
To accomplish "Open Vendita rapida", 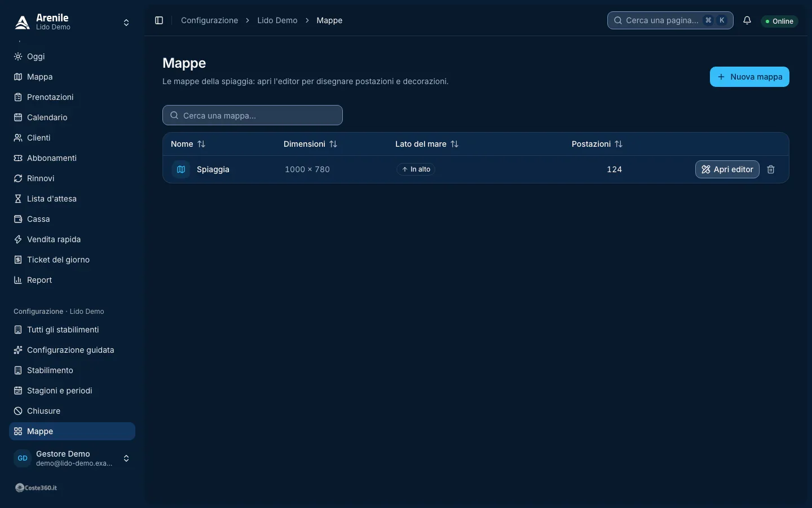I will point(72,239).
